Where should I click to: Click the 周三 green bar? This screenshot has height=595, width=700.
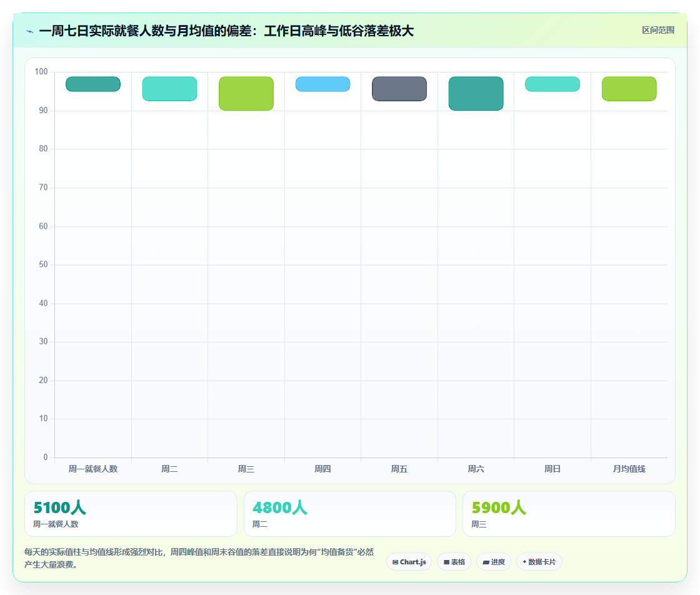coord(246,93)
